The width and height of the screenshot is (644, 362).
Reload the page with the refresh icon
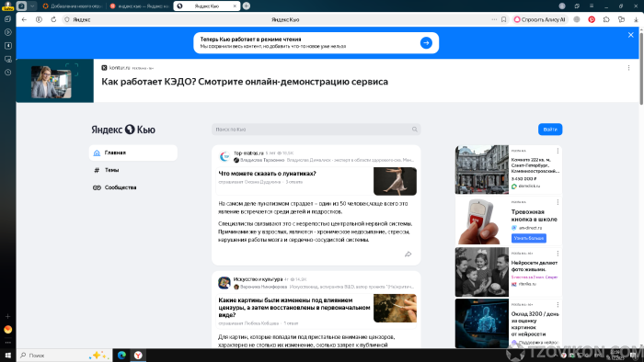click(53, 19)
